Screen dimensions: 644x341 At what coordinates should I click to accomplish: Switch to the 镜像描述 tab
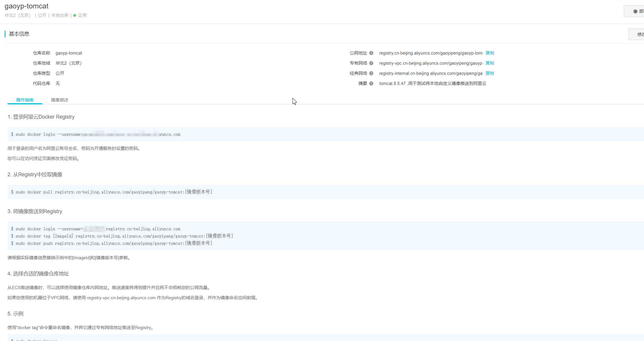(59, 100)
